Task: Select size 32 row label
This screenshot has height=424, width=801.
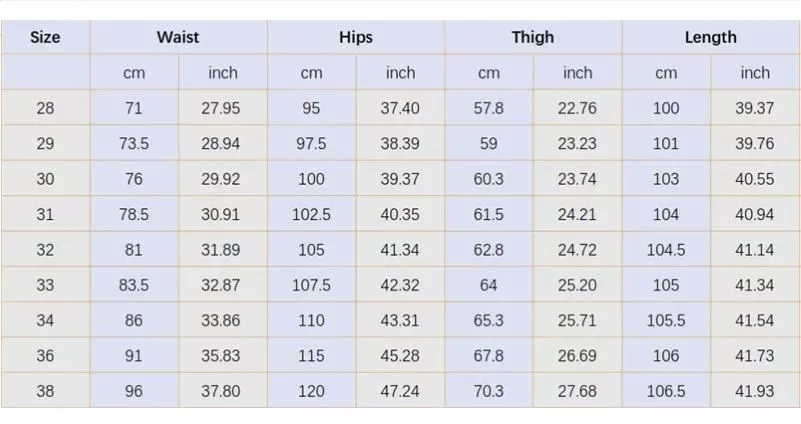Action: [x=45, y=250]
